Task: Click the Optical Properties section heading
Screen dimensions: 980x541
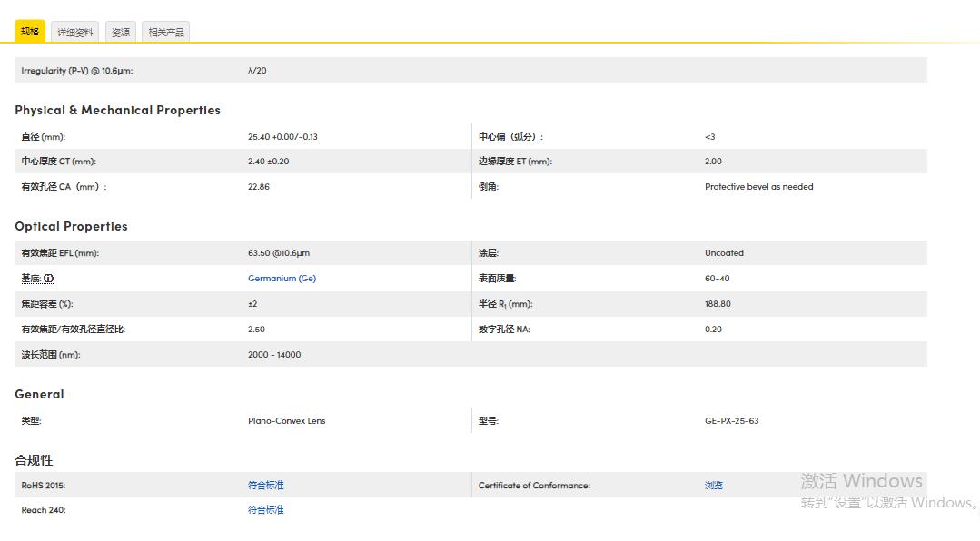Action: pyautogui.click(x=71, y=226)
